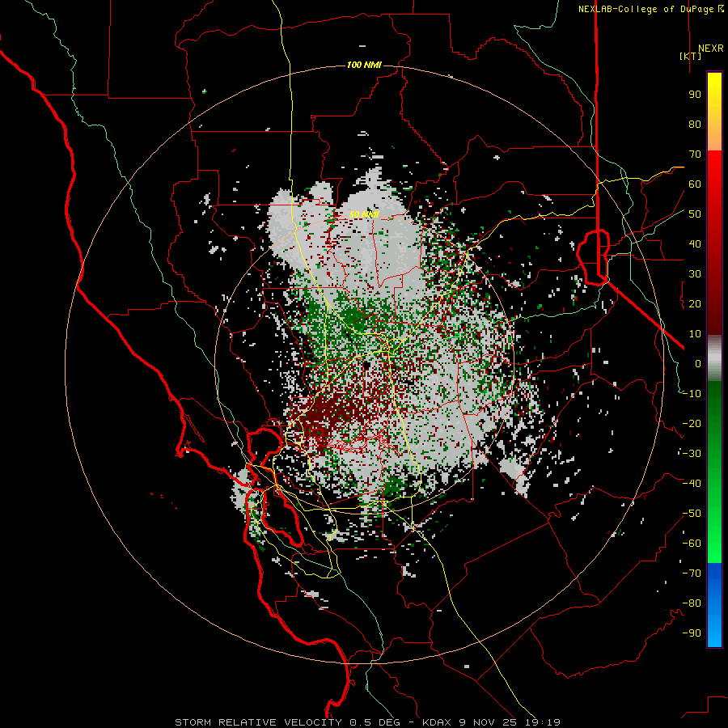
Task: Select the -30 value on velocity scale
Action: pyautogui.click(x=692, y=454)
